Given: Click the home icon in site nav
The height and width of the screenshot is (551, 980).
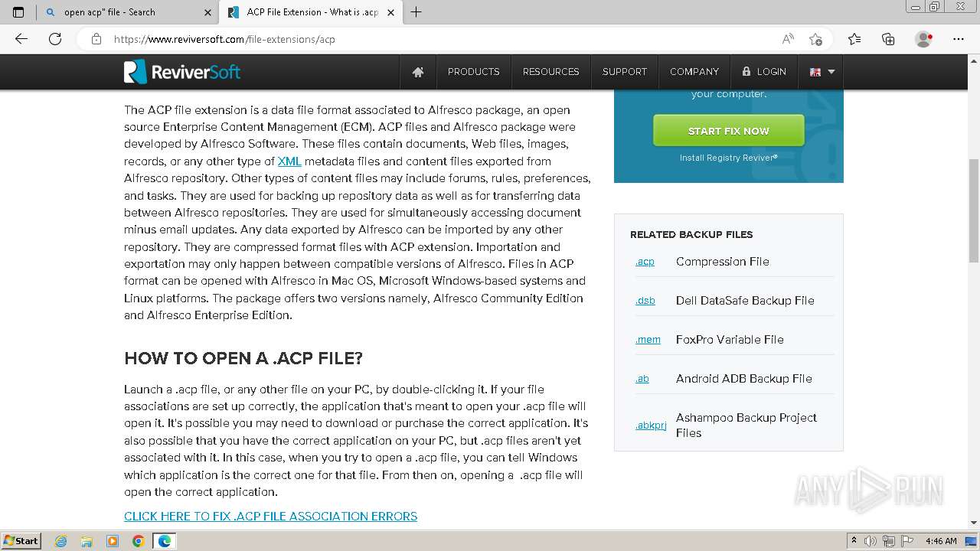Looking at the screenshot, I should [418, 72].
